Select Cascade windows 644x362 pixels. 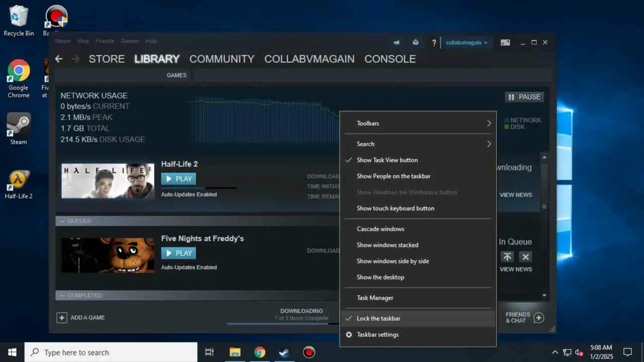click(x=418, y=229)
